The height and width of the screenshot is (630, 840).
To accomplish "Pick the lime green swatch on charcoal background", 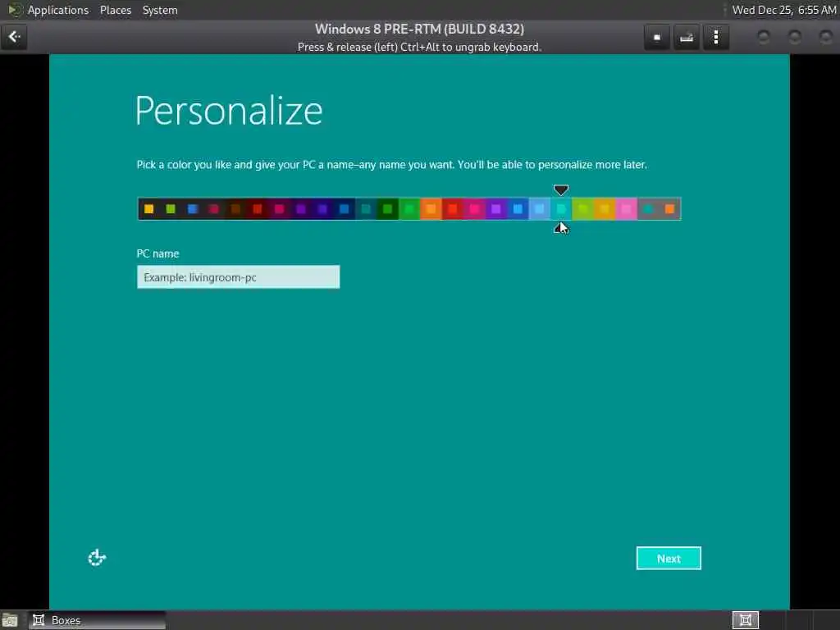I will coord(171,209).
